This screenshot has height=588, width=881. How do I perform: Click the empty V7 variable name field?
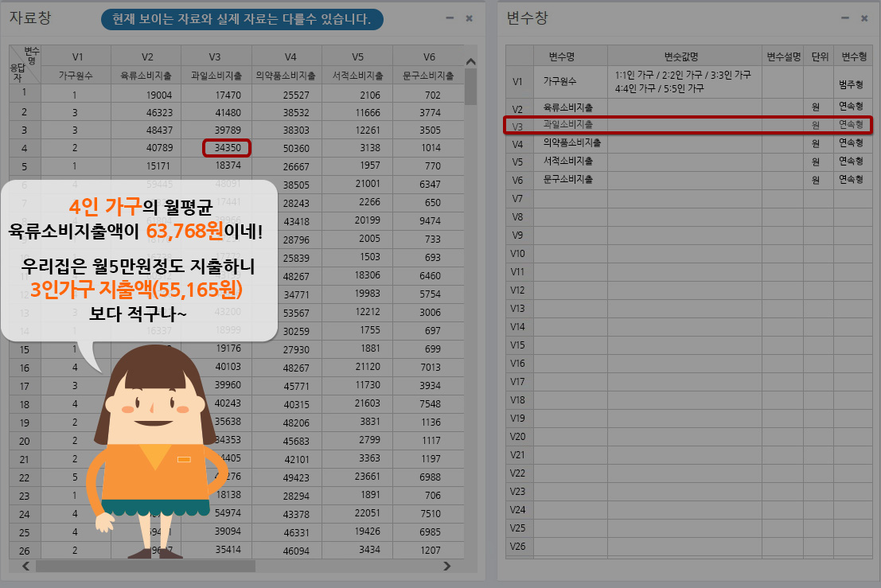(x=571, y=198)
